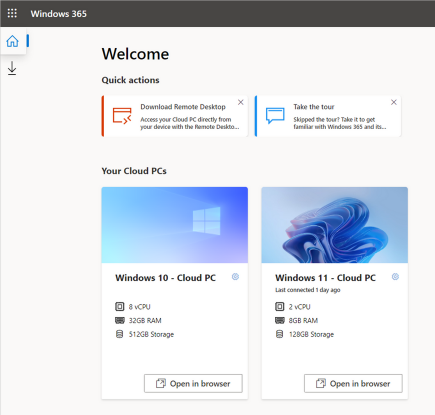Click the Windows 11 Cloud PC thumbnail
Screen dimensions: 435x415
(335, 225)
